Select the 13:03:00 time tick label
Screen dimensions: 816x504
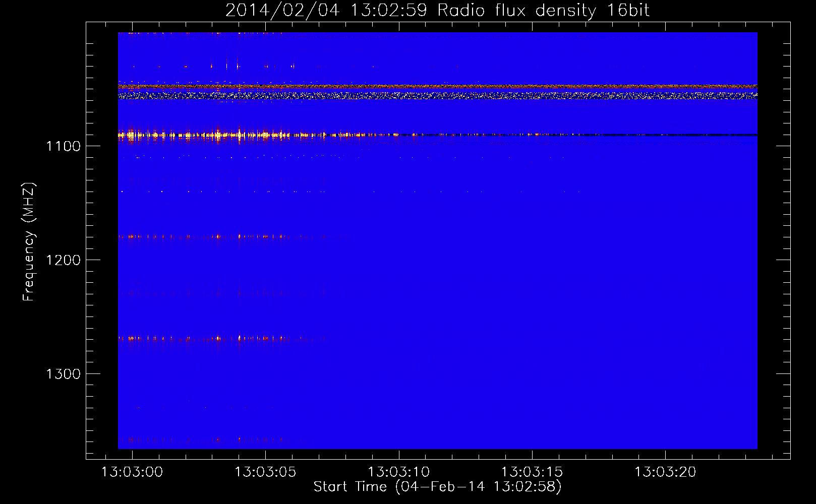point(132,472)
